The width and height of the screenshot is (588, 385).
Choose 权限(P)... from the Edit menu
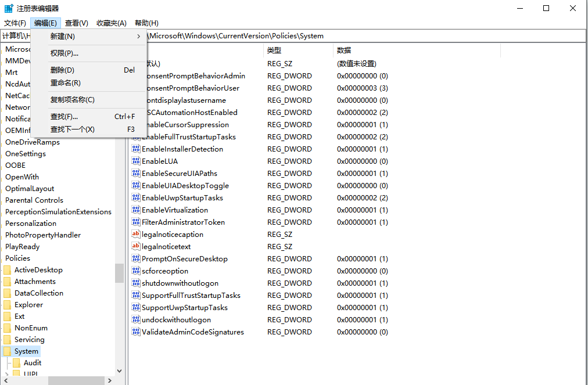(x=88, y=53)
